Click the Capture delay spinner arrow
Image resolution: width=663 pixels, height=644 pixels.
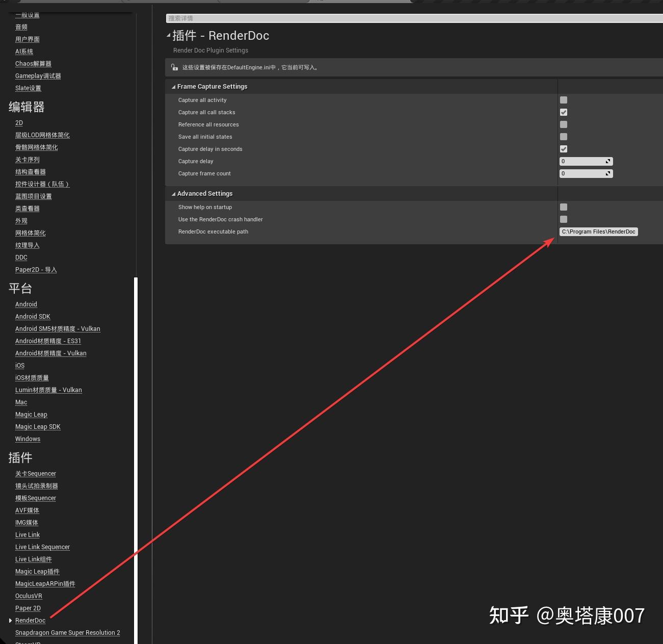(608, 161)
